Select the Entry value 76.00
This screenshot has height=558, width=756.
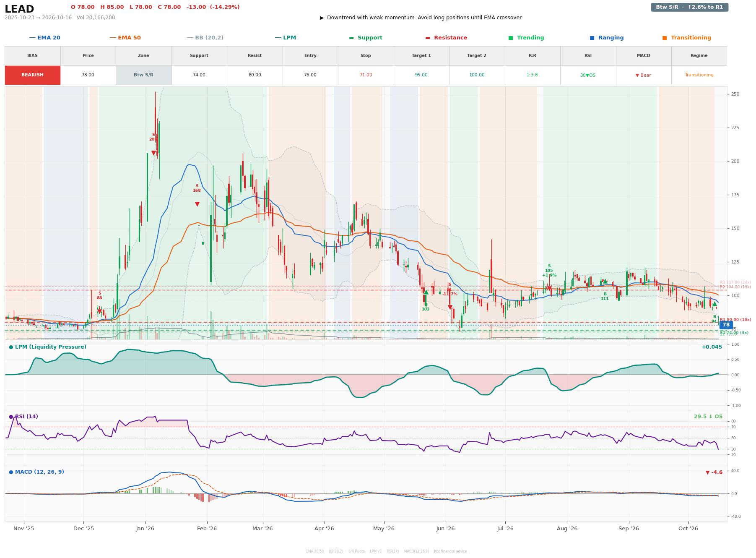(x=310, y=75)
